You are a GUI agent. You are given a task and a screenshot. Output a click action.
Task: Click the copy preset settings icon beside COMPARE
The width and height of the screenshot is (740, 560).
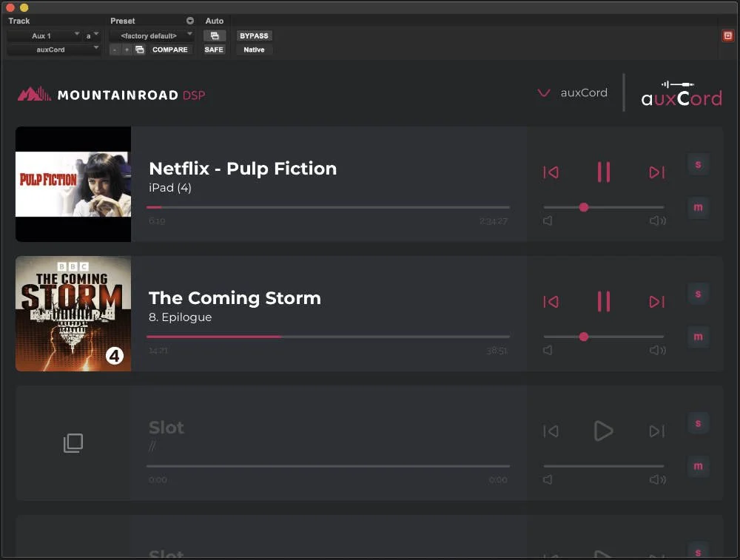coord(140,50)
